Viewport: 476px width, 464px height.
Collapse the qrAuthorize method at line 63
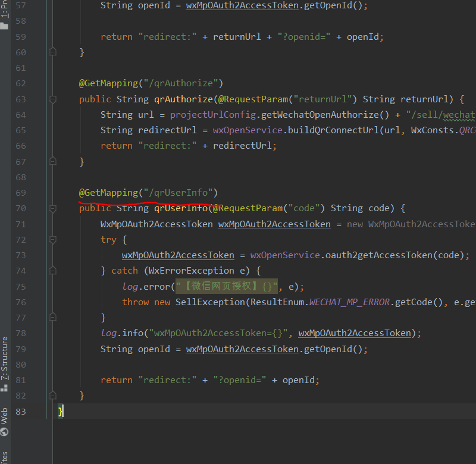click(53, 99)
